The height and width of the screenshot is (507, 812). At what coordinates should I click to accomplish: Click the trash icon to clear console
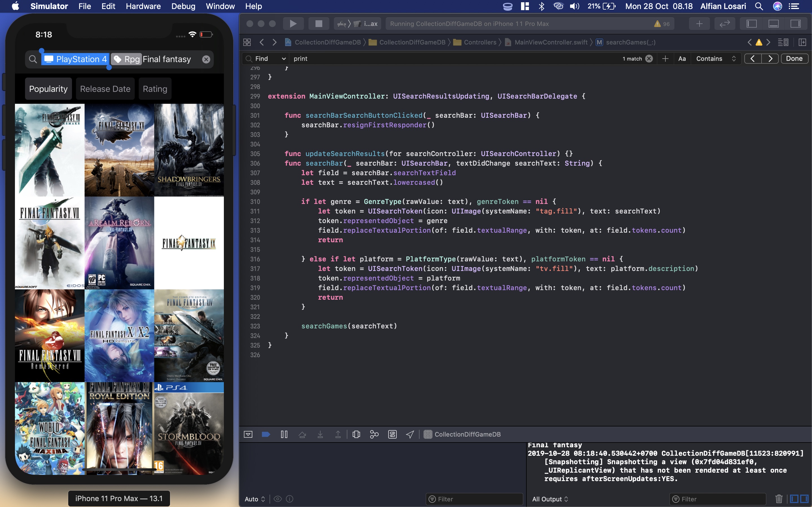pyautogui.click(x=779, y=499)
